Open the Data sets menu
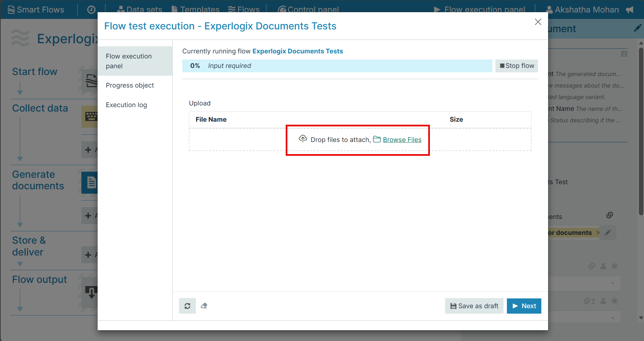The image size is (644, 341). [139, 9]
